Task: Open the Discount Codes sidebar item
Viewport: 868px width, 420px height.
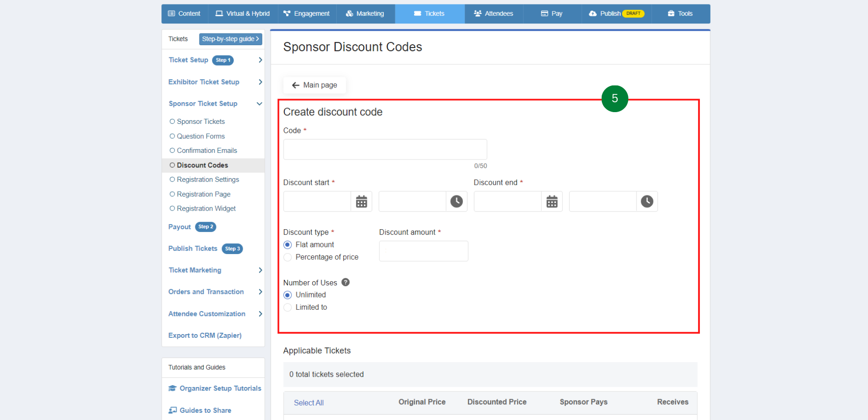Action: click(x=202, y=165)
